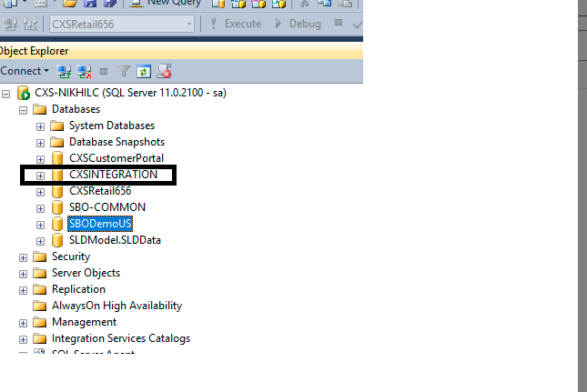The image size is (587, 392).
Task: Expand the SBO-COMMON database
Action: pos(40,208)
